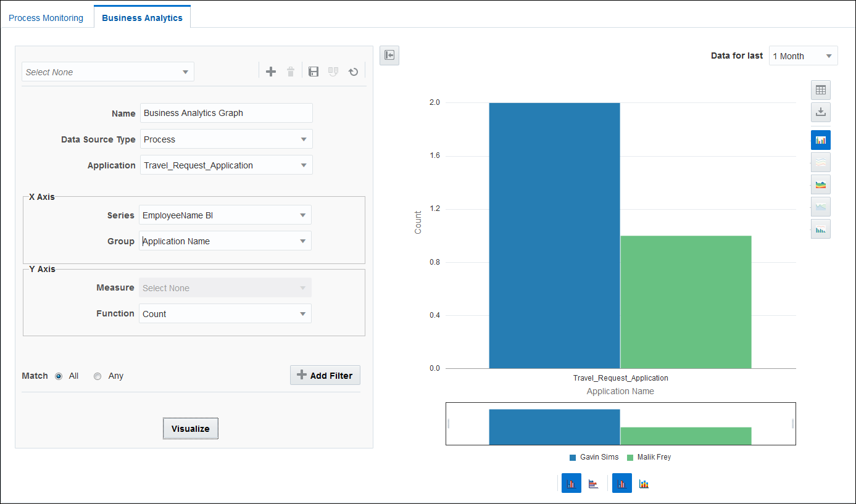Choose the Any match option
The width and height of the screenshot is (856, 504).
point(97,376)
